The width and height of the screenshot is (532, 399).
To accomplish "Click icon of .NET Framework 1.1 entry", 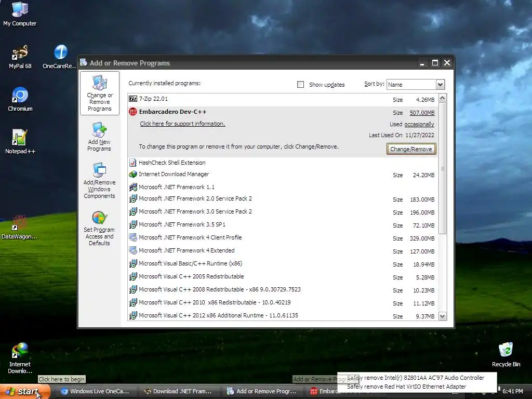I will click(x=133, y=187).
